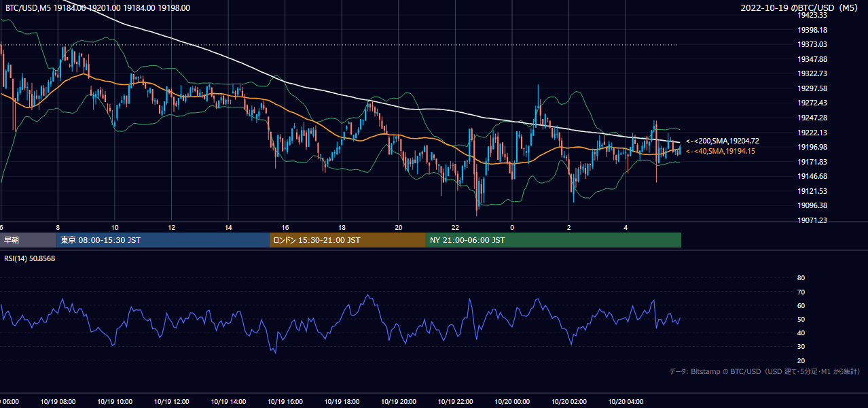This screenshot has height=408, width=868.
Task: Click the bottom time label 10/19 16:00
Action: (285, 402)
